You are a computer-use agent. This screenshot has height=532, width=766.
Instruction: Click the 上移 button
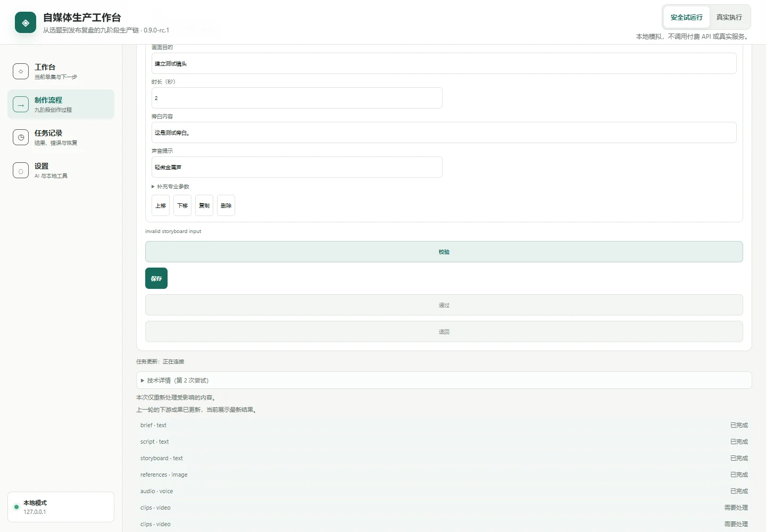161,205
